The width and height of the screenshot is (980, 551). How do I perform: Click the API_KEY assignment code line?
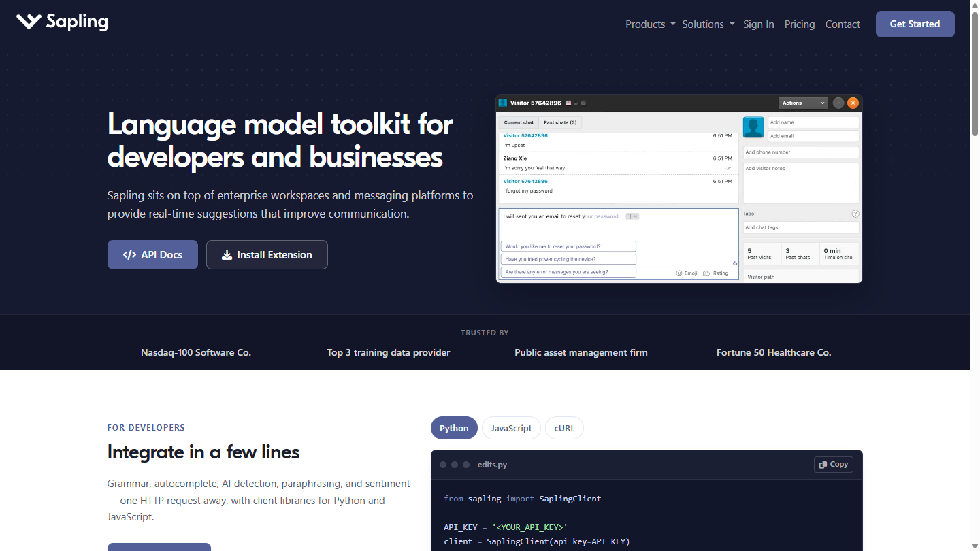[x=504, y=527]
